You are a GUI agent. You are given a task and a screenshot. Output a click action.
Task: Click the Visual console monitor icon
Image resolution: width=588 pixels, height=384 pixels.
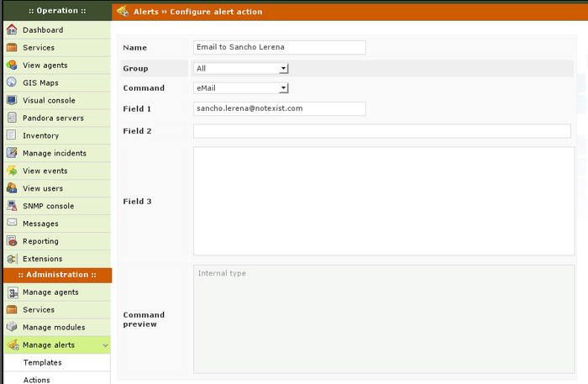(12, 101)
